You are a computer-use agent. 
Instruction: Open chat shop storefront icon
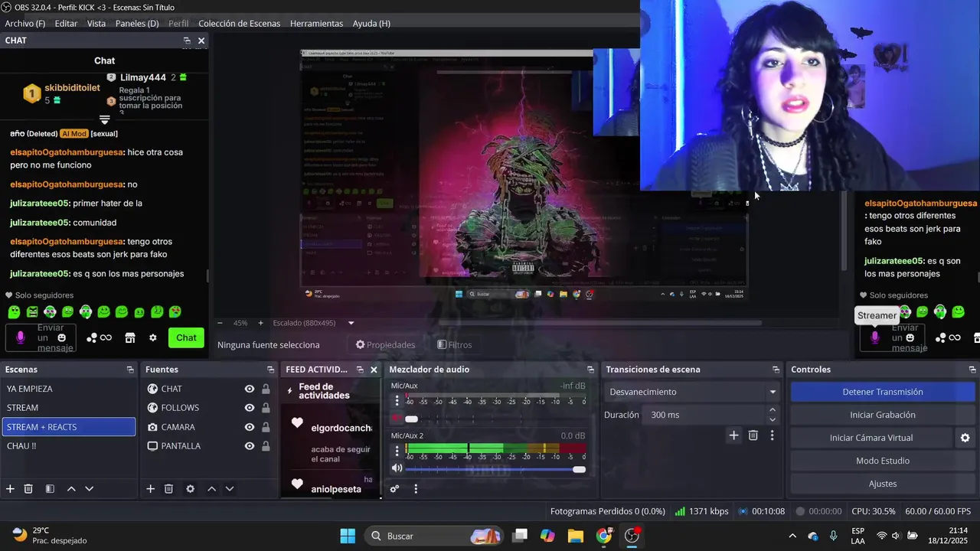point(130,337)
